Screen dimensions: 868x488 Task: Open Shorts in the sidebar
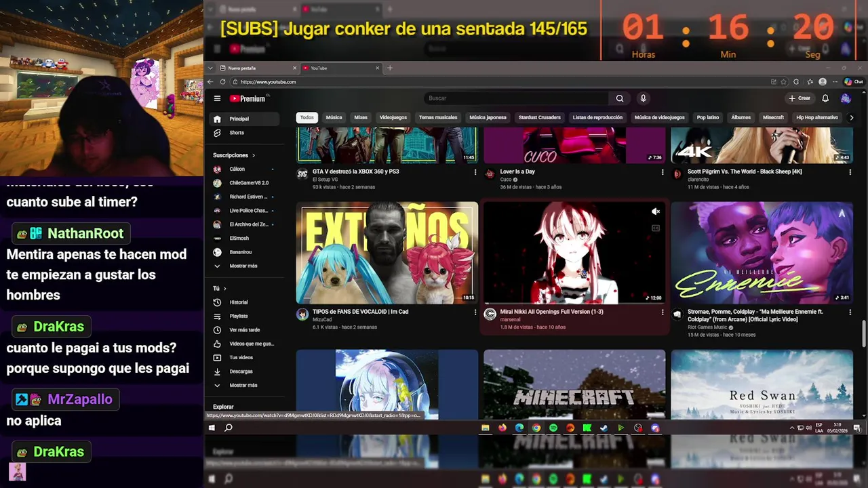point(244,133)
